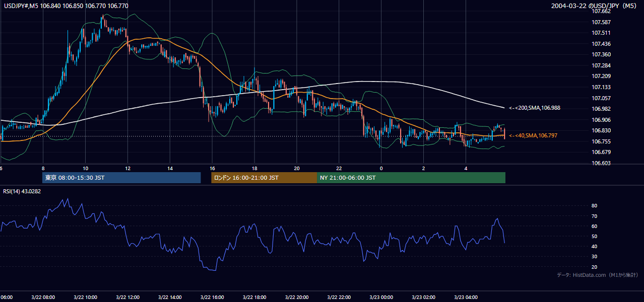
Task: Click hour tick 16 under the price chart
Action: [213, 168]
